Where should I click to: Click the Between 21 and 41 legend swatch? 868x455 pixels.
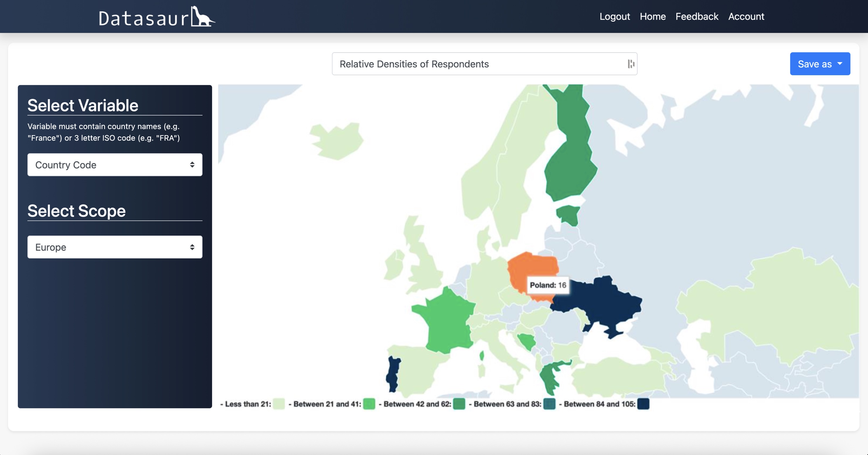coord(369,404)
